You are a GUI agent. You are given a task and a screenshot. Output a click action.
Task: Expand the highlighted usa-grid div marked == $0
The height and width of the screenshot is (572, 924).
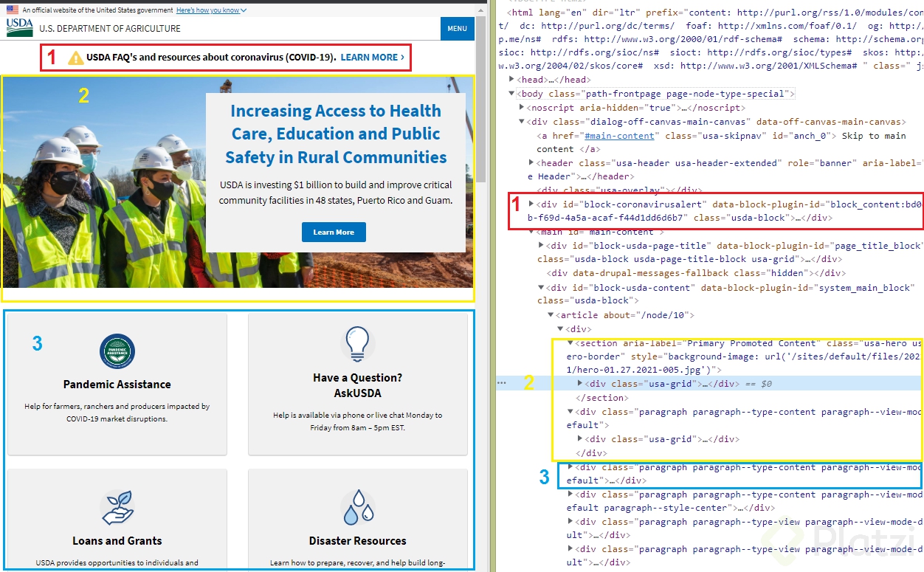click(580, 384)
